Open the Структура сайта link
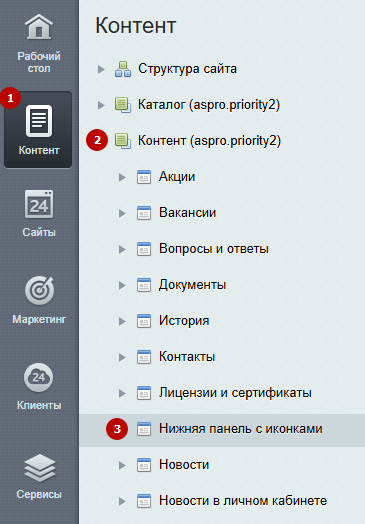Image resolution: width=365 pixels, height=524 pixels. (188, 69)
